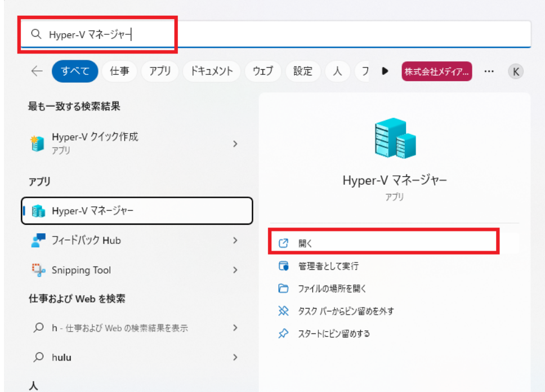Click the large Hyper-V マネージャー icon
The width and height of the screenshot is (545, 392).
tap(394, 138)
